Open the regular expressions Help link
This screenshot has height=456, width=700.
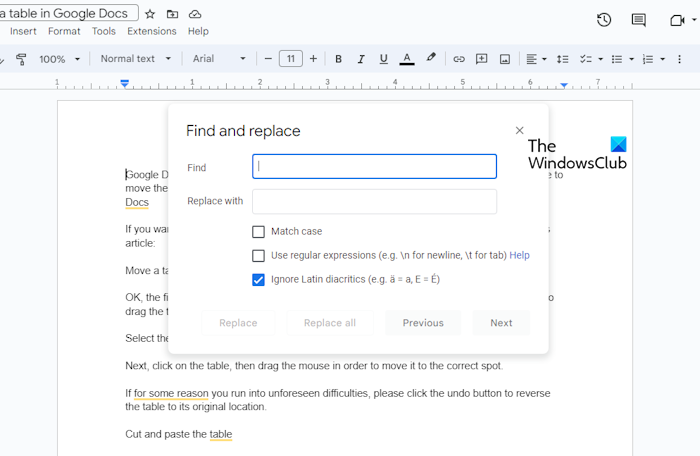click(519, 256)
